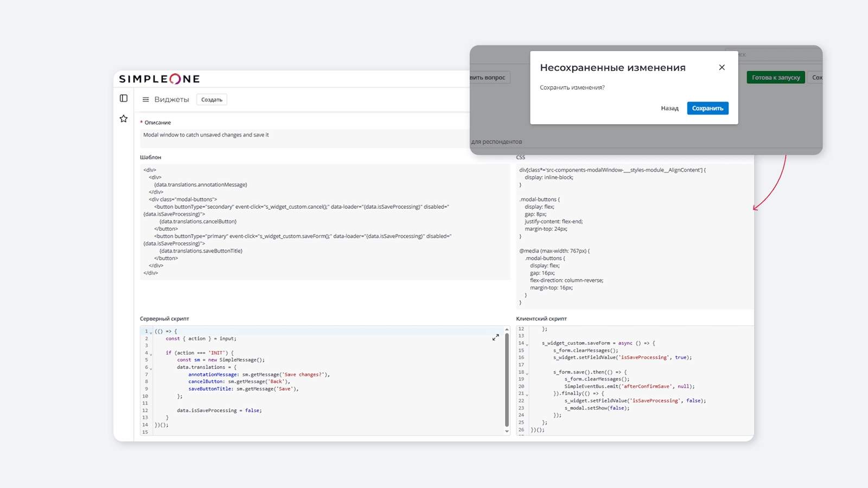The width and height of the screenshot is (868, 488).
Task: Fold client script block at line 18
Action: [x=527, y=373]
